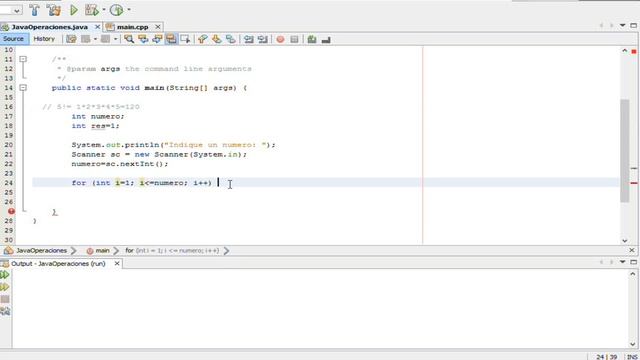Toggle Bookmark icon in editor toolbar
Image resolution: width=640 pixels, height=360 pixels.
[x=231, y=39]
